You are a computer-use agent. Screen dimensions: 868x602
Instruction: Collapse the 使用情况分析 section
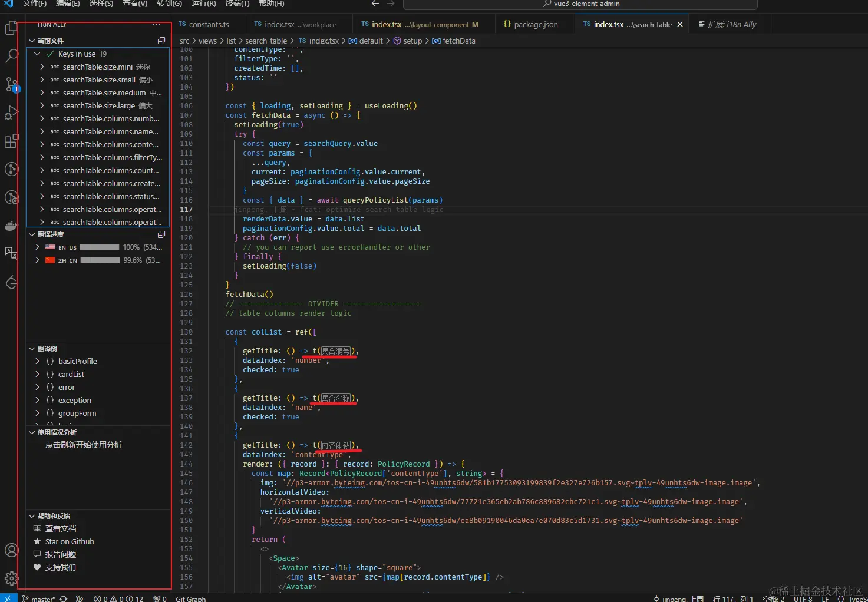click(x=32, y=432)
